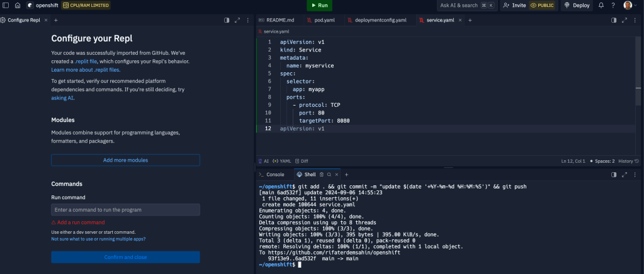Click Ln 12, Col 1 cursor position
Screen dimensions: 644x274
(573, 162)
